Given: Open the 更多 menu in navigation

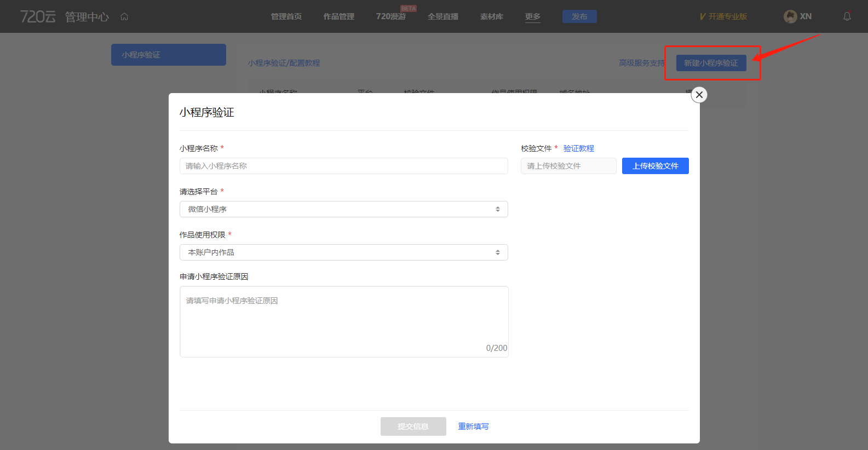Looking at the screenshot, I should [x=532, y=16].
